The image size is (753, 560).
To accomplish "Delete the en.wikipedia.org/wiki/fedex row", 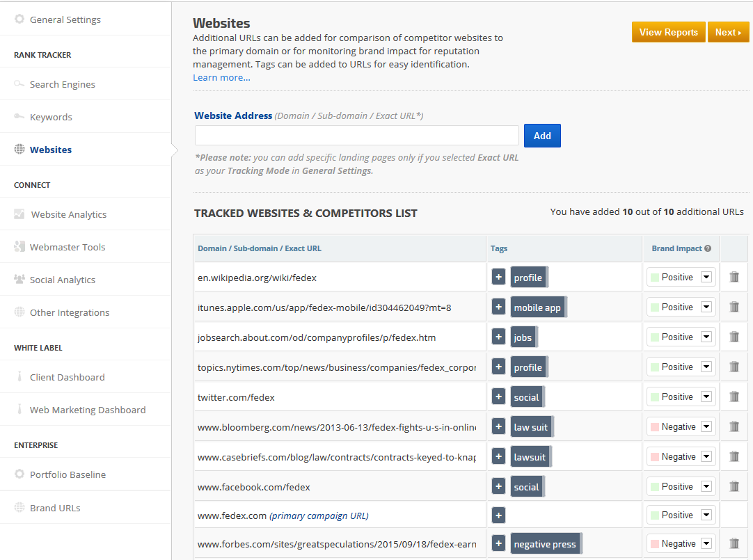I will (734, 278).
